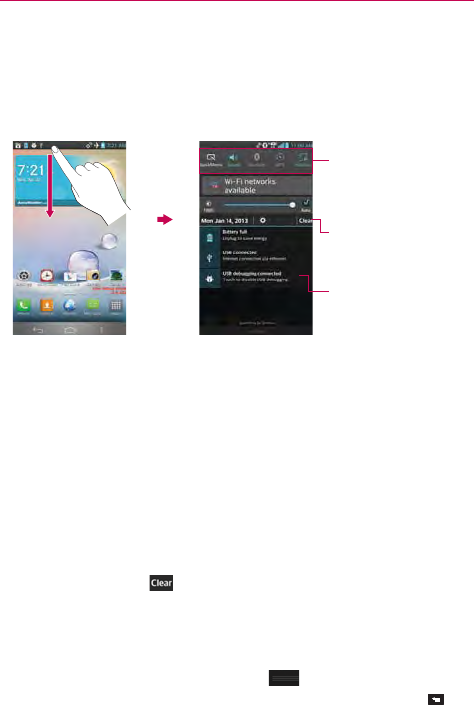Open the Wi-Fi networks available notification
The width and height of the screenshot is (474, 705).
[x=256, y=186]
